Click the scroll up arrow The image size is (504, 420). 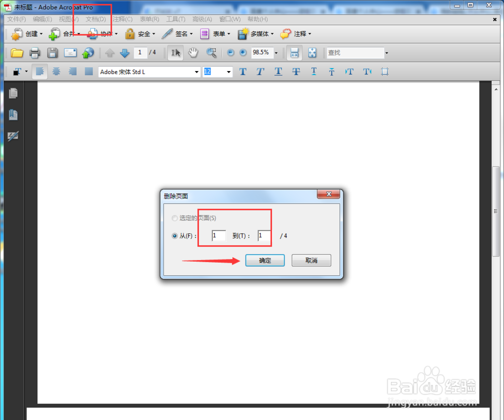(496, 89)
